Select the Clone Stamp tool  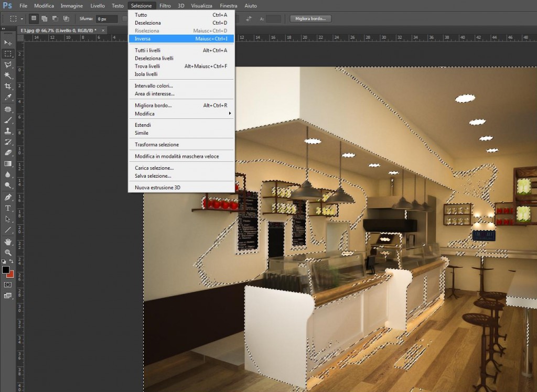(x=8, y=131)
